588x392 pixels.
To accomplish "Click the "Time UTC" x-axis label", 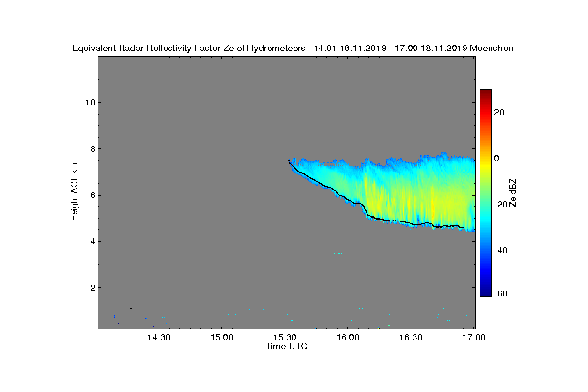I will [x=287, y=346].
